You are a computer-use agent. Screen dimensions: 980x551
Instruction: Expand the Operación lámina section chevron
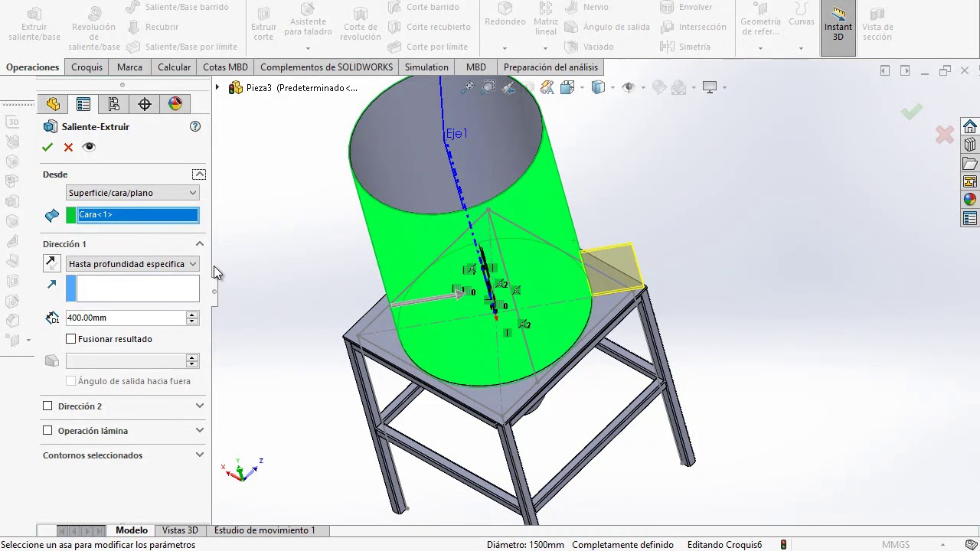(x=200, y=431)
